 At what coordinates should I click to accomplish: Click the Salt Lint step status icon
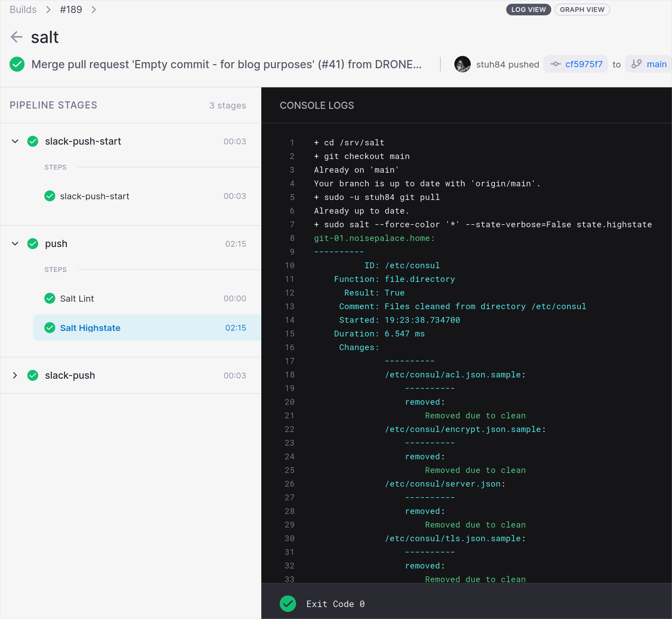50,298
